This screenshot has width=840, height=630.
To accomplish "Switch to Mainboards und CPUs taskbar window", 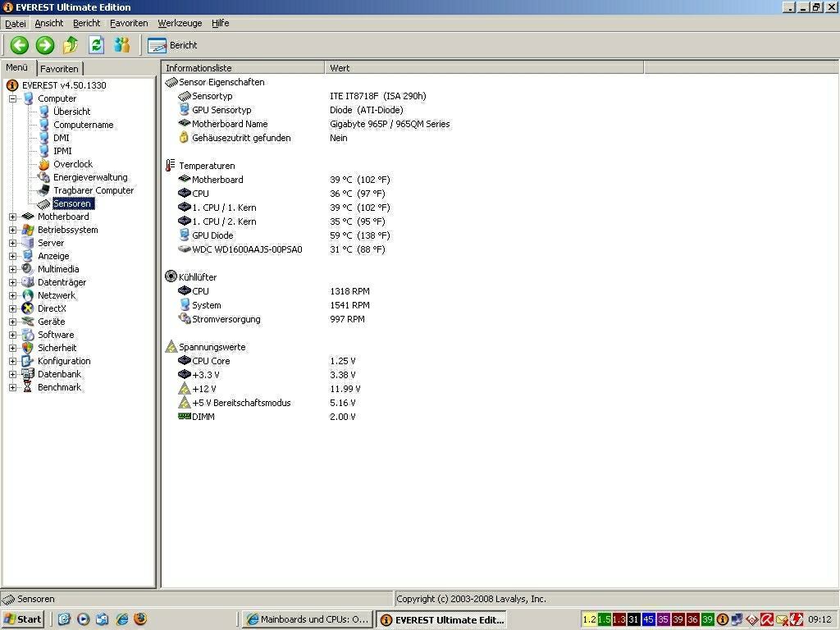I will point(307,619).
